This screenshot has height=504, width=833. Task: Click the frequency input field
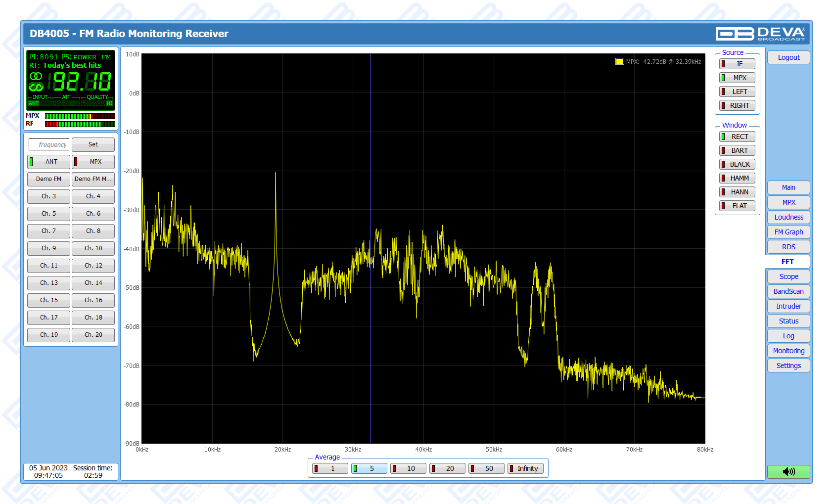point(49,144)
